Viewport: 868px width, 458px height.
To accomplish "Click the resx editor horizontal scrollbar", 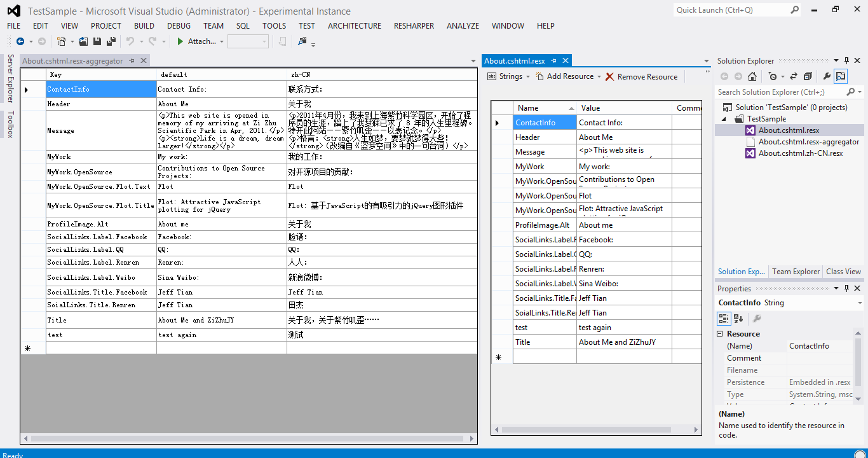I will 597,429.
